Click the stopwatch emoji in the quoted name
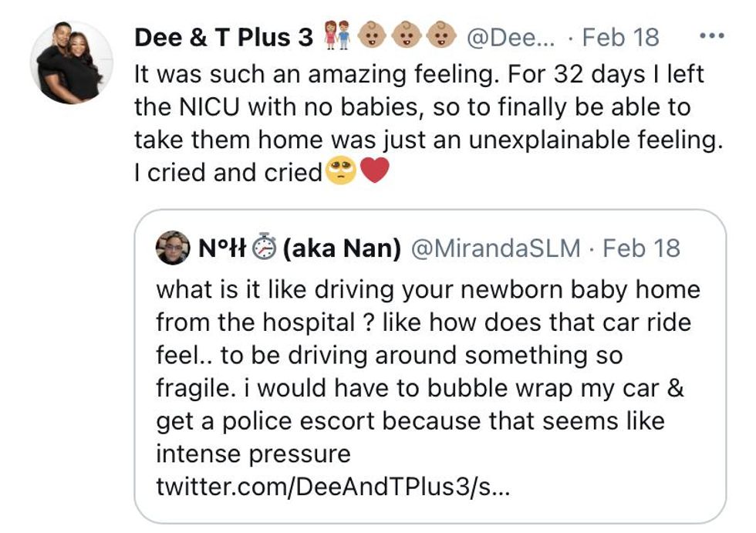 coord(265,247)
